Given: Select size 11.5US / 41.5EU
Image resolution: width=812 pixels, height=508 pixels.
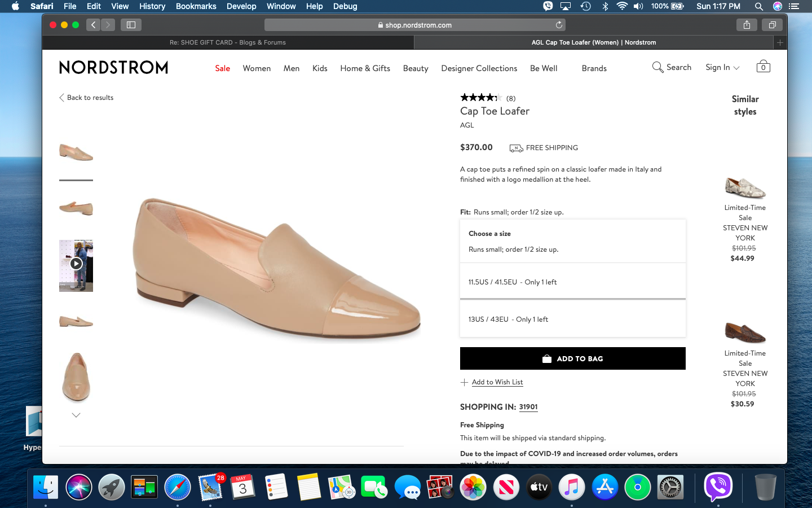Looking at the screenshot, I should (572, 282).
